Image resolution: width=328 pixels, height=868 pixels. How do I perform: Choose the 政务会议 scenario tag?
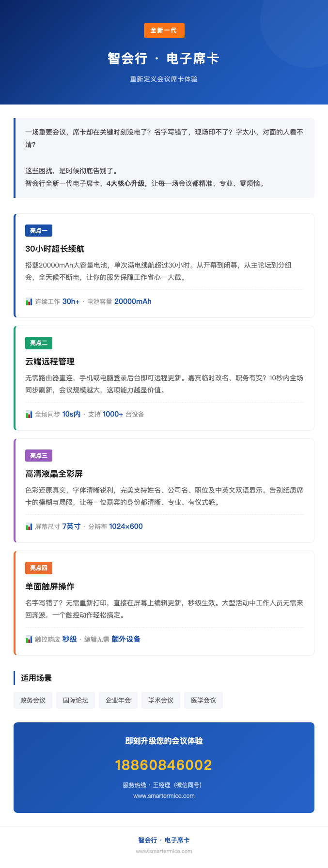click(x=33, y=700)
